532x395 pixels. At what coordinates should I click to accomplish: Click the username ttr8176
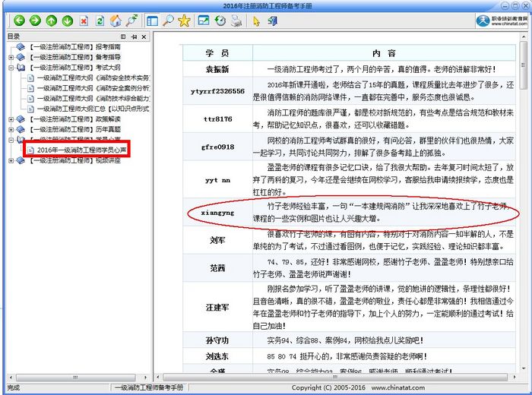click(217, 119)
